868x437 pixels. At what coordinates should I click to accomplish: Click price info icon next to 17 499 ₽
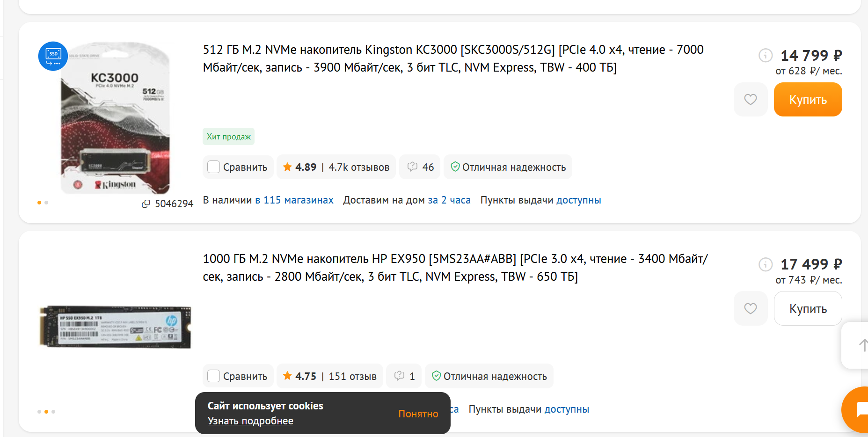[765, 264]
